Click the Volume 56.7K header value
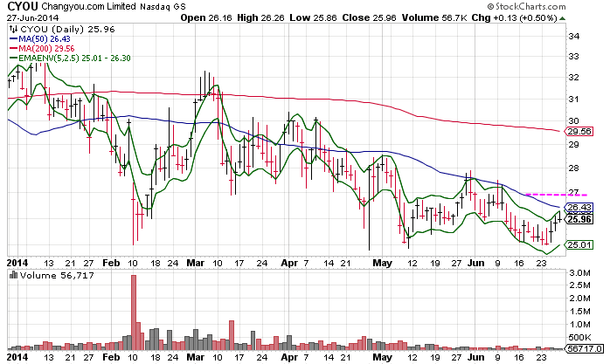 (434, 17)
